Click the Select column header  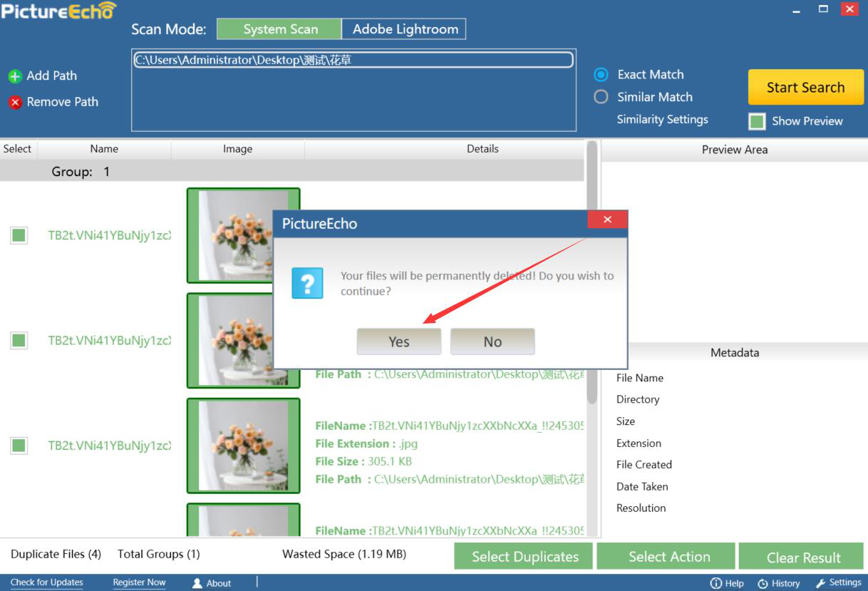pyautogui.click(x=17, y=149)
